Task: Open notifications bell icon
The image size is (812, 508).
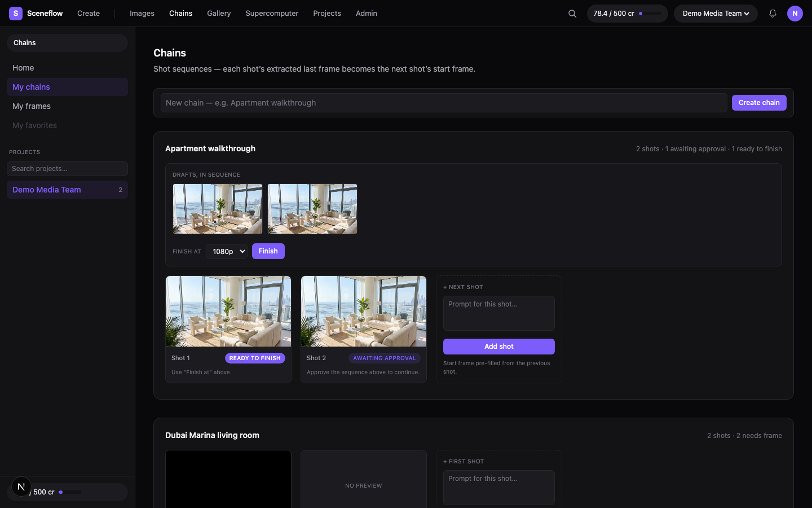Action: (773, 14)
